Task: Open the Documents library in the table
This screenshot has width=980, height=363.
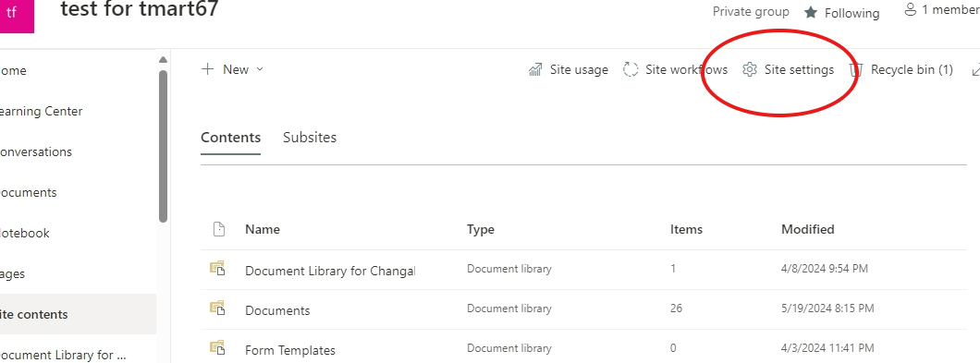Action: [x=277, y=310]
